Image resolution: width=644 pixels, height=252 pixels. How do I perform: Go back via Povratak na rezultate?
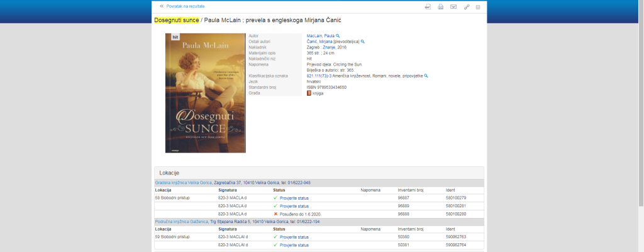186,6
